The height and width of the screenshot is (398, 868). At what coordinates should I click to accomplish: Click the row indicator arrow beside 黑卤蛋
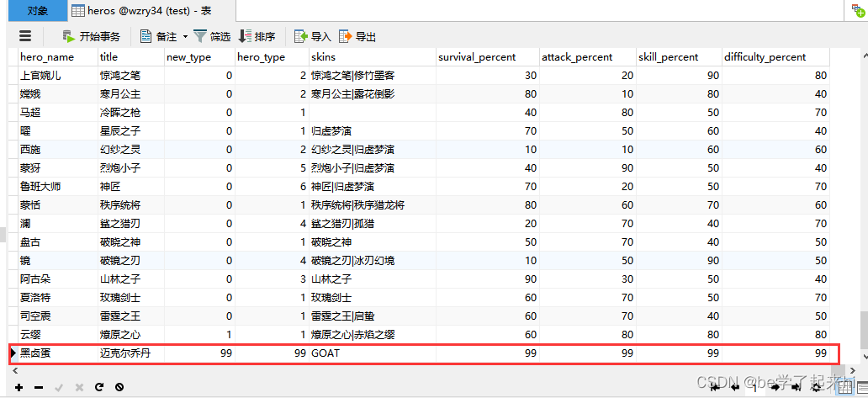[x=13, y=353]
